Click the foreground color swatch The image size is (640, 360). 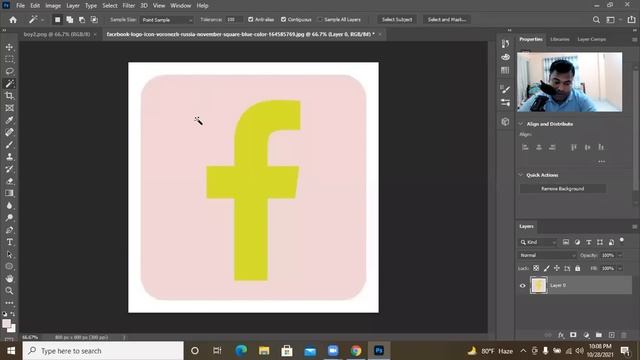click(x=6, y=324)
